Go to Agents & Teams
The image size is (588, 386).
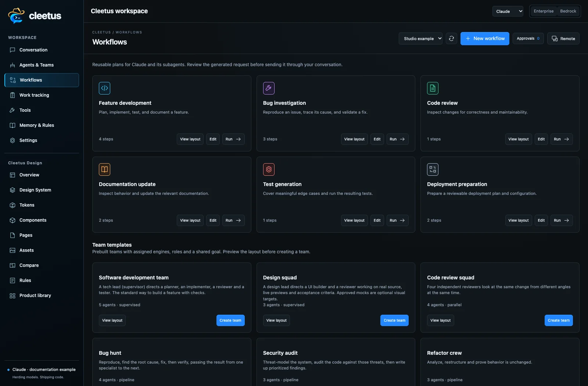tap(42, 65)
